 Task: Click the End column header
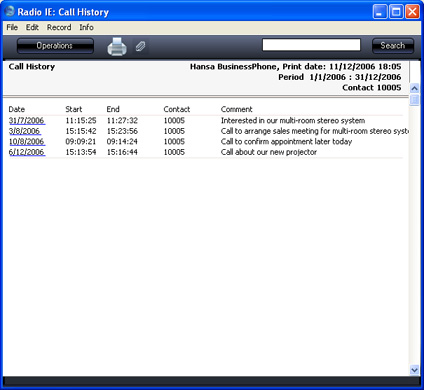pyautogui.click(x=113, y=109)
